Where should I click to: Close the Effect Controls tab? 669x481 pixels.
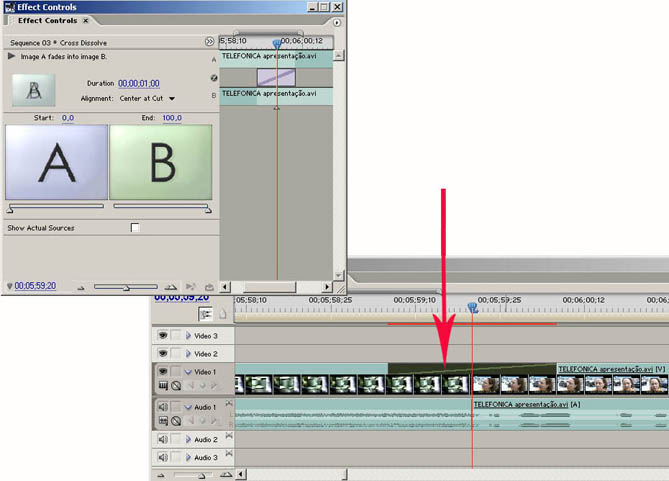(85, 21)
